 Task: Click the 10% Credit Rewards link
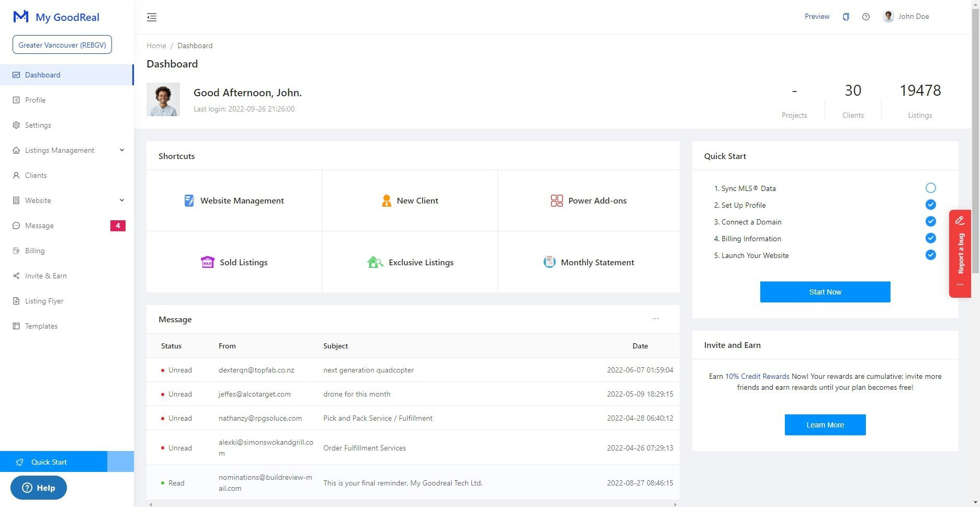757,376
